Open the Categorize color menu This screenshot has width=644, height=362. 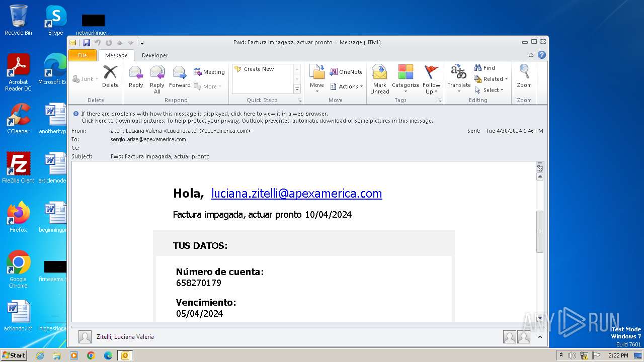pyautogui.click(x=406, y=79)
